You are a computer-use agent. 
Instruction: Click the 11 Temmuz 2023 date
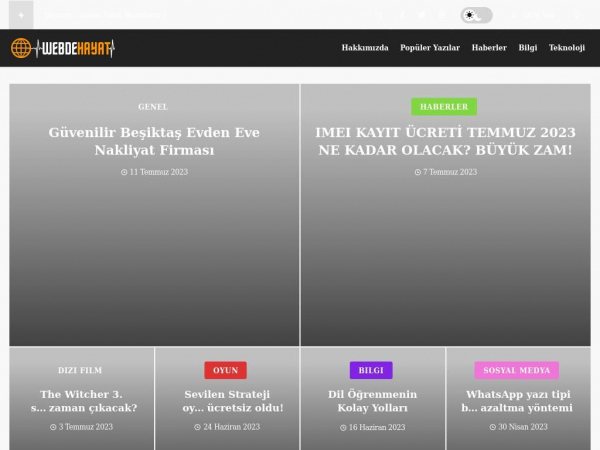point(154,172)
